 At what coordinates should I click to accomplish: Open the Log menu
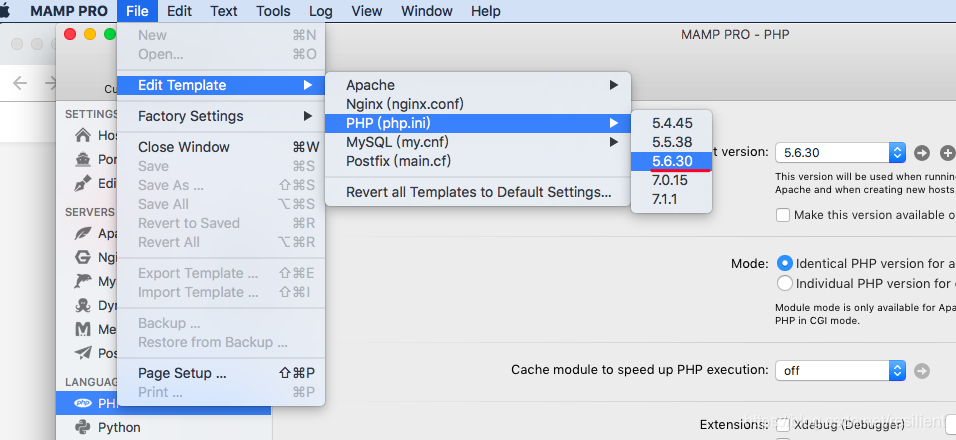321,11
